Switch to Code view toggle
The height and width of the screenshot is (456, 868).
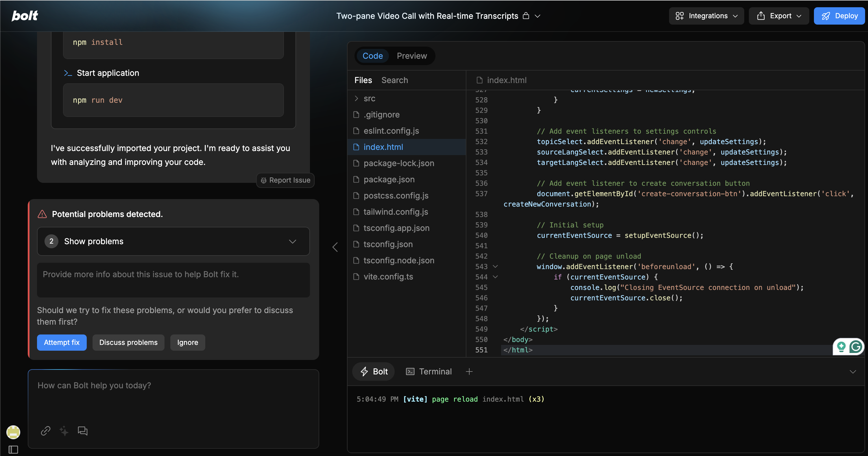point(372,56)
